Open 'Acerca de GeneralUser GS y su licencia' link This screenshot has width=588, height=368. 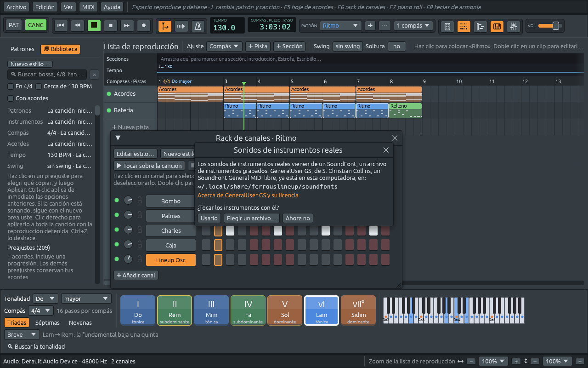coord(248,195)
